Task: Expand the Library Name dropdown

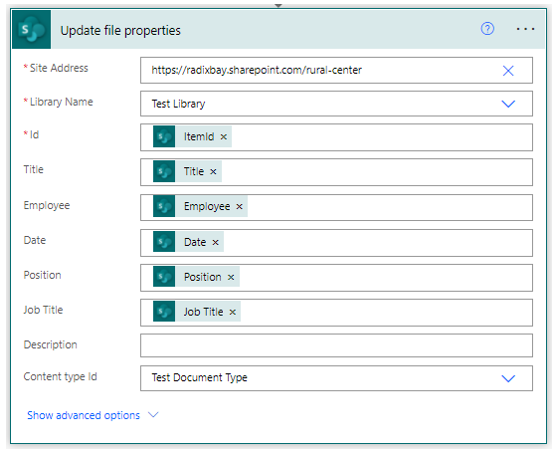Action: coord(508,104)
